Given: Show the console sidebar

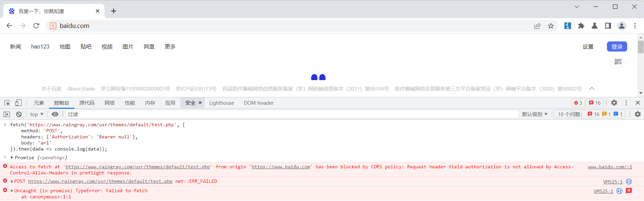Looking at the screenshot, I should (x=7, y=114).
